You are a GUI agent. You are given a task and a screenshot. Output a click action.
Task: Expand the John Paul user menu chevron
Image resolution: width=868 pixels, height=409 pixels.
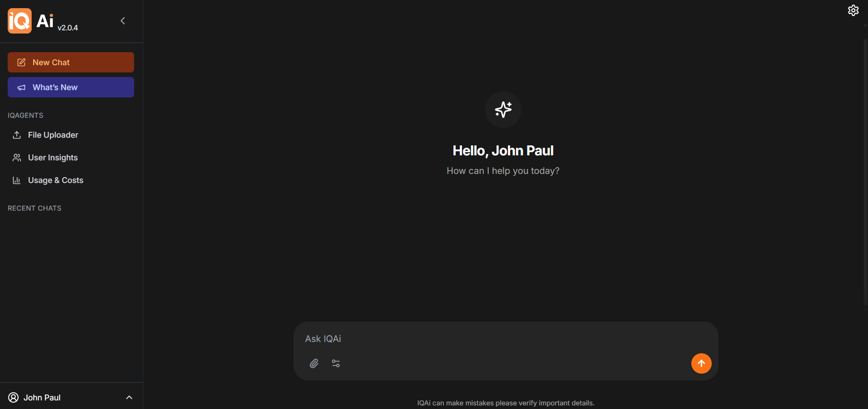coord(129,397)
